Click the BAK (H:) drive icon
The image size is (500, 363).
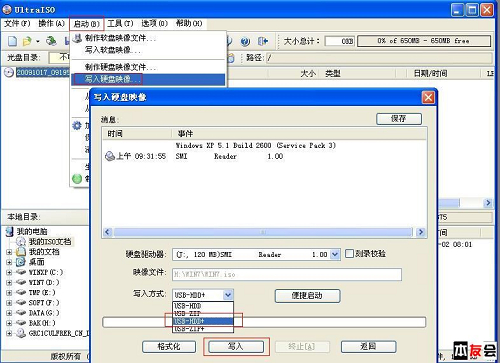[x=21, y=323]
